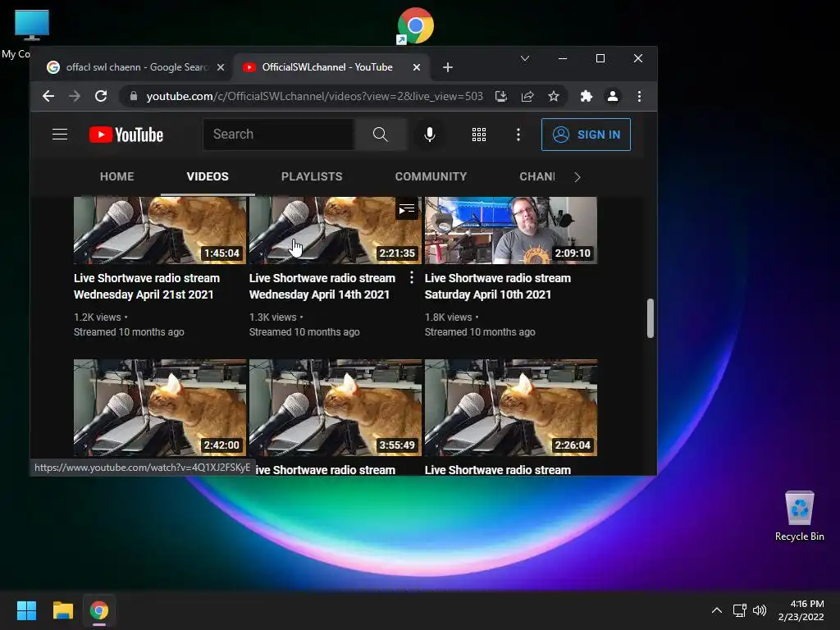Image resolution: width=840 pixels, height=630 pixels.
Task: Click '1.2K views' under April 21st stream
Action: click(x=97, y=317)
